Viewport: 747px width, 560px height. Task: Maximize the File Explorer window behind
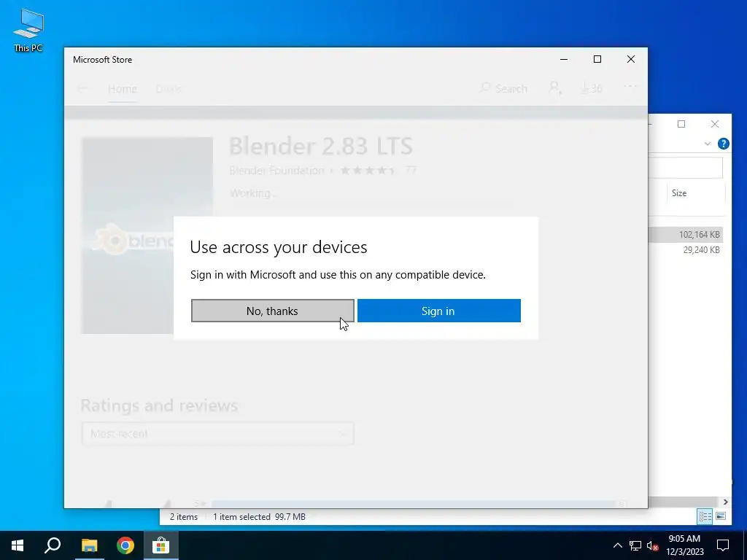681,124
